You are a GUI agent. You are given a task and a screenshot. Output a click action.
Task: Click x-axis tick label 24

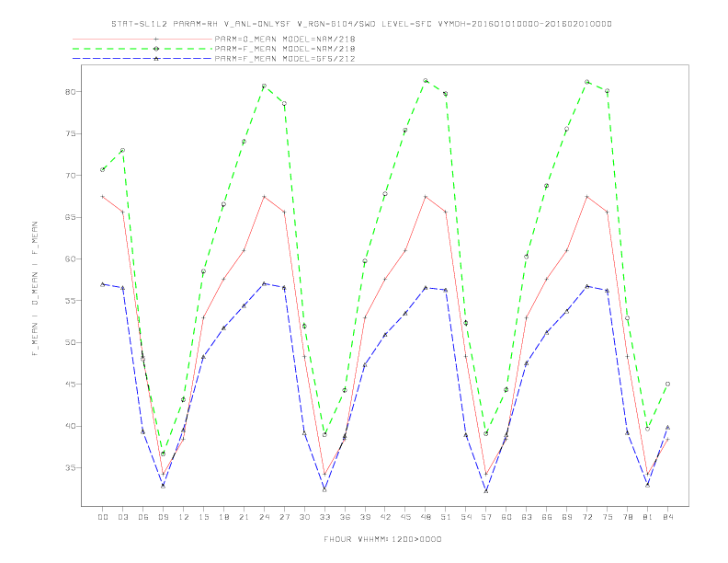click(264, 517)
